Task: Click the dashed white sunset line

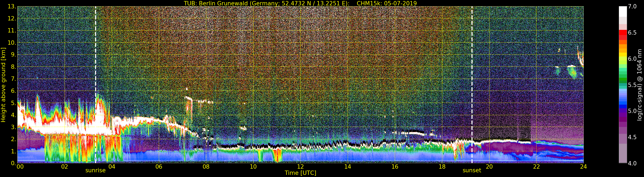Action: coord(472,85)
